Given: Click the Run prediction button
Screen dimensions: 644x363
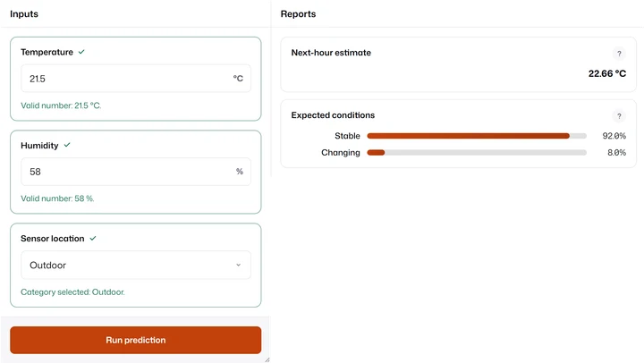Looking at the screenshot, I should 136,340.
